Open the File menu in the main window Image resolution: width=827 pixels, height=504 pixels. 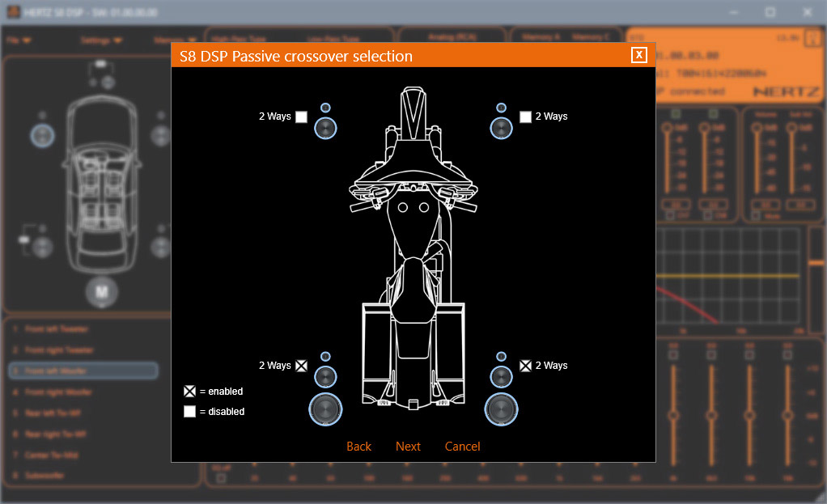point(19,40)
